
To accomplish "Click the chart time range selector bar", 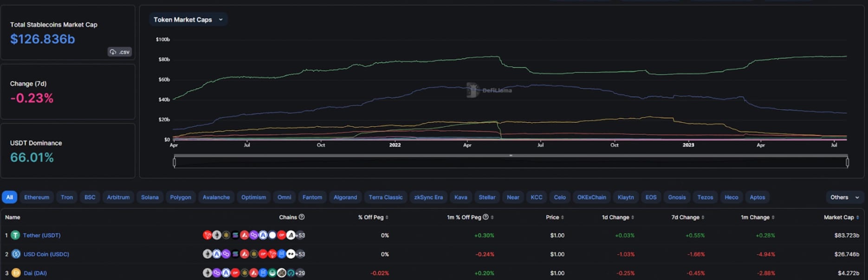I will click(511, 162).
